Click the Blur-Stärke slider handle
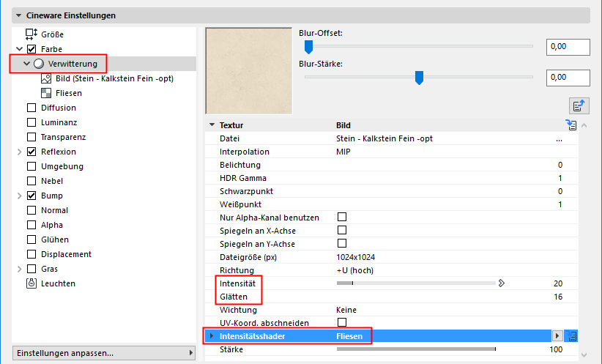The width and height of the screenshot is (602, 364). tap(419, 78)
